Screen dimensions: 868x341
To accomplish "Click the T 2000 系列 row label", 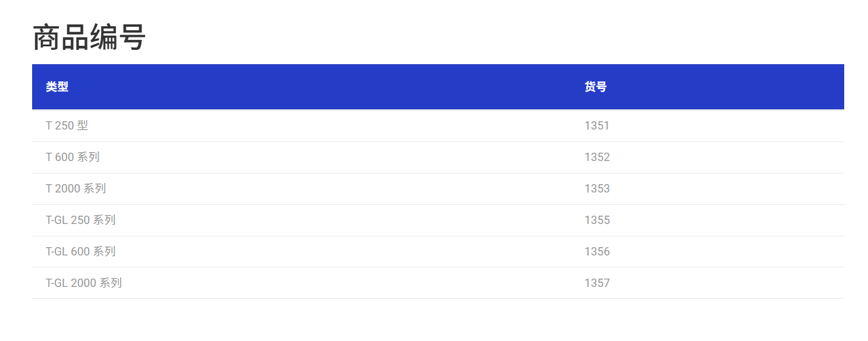I will [76, 188].
